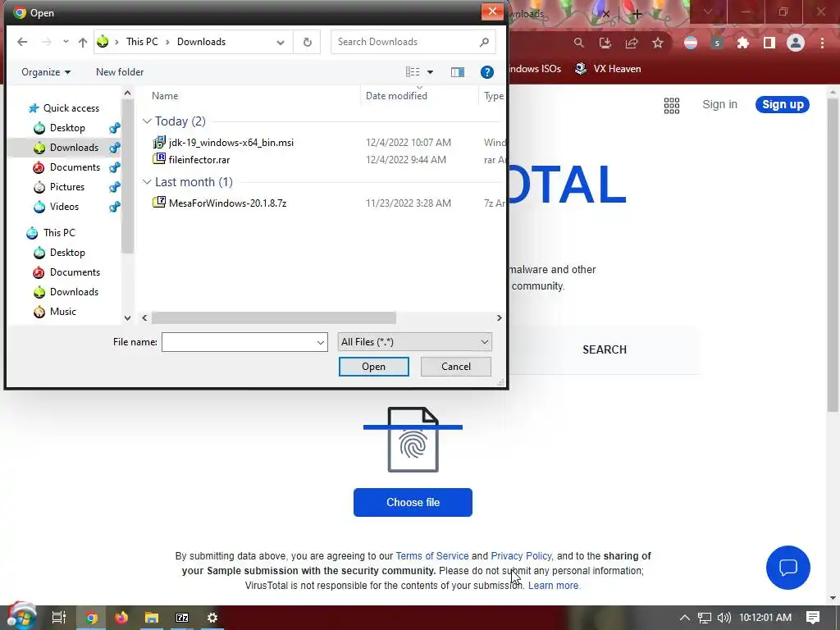This screenshot has height=630, width=840.
Task: Refresh the Downloads folder listing
Action: [x=307, y=42]
